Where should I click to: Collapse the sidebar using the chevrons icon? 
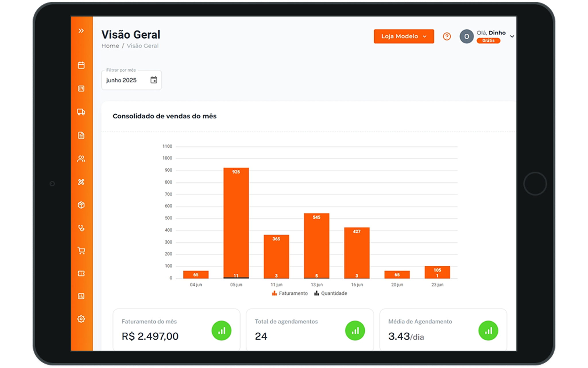[81, 30]
